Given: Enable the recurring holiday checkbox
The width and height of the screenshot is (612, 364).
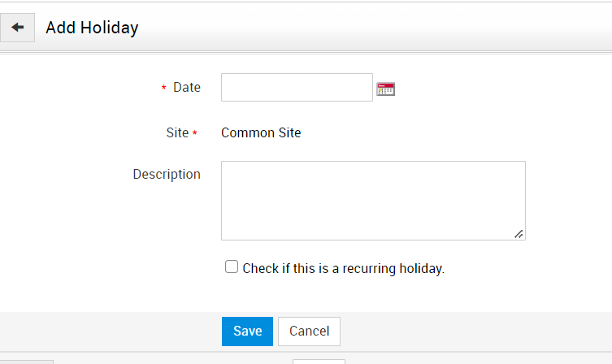Looking at the screenshot, I should tap(232, 266).
